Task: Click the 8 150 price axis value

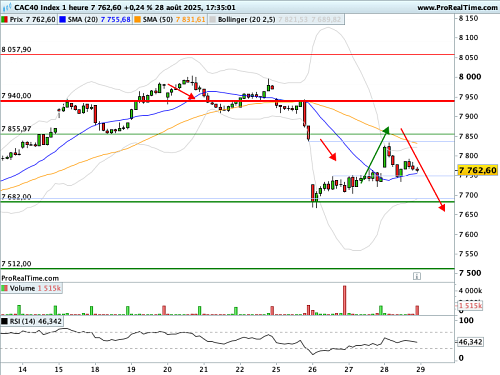Action: click(468, 18)
